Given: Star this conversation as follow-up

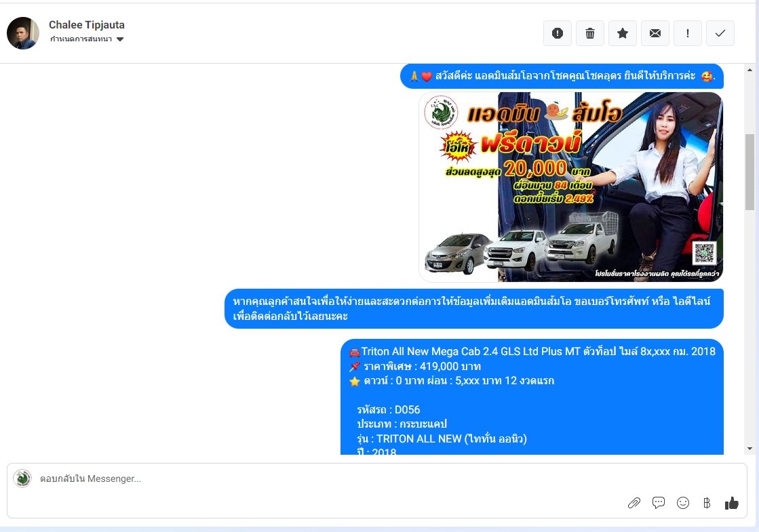Looking at the screenshot, I should click(x=623, y=33).
